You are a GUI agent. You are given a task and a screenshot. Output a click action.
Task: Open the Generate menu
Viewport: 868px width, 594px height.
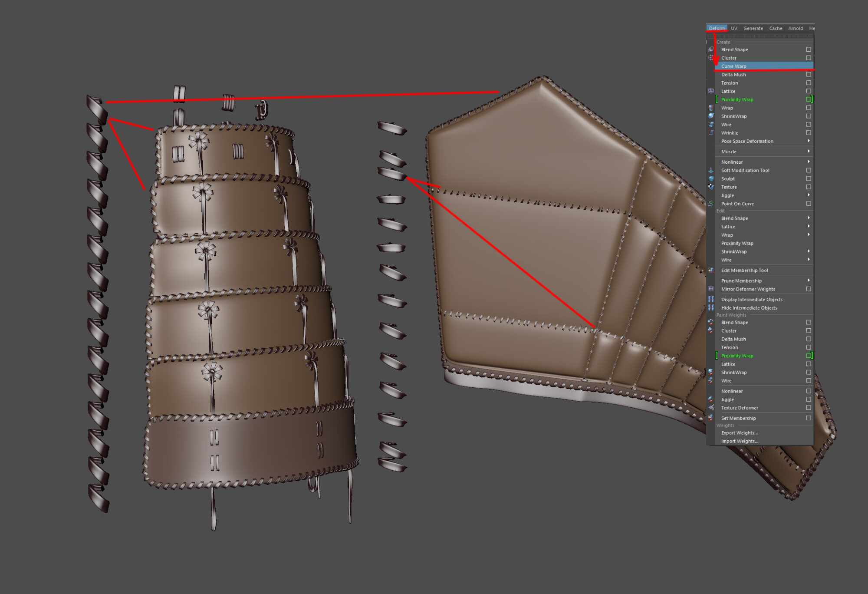(753, 29)
